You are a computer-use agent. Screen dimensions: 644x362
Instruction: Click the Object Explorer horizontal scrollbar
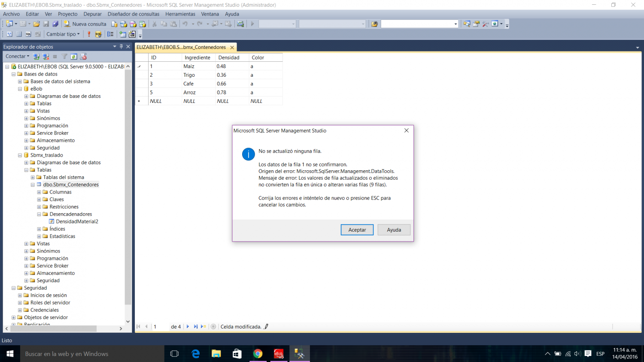[53, 329]
